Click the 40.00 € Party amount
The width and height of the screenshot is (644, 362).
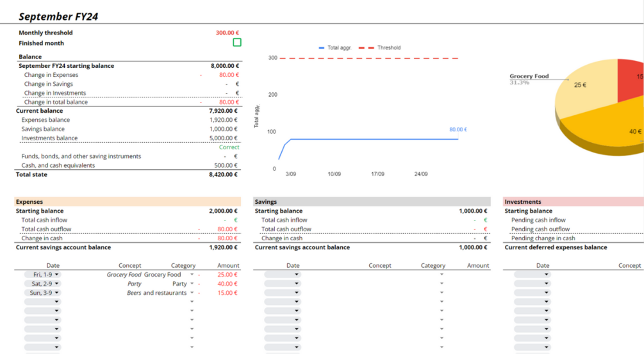227,284
